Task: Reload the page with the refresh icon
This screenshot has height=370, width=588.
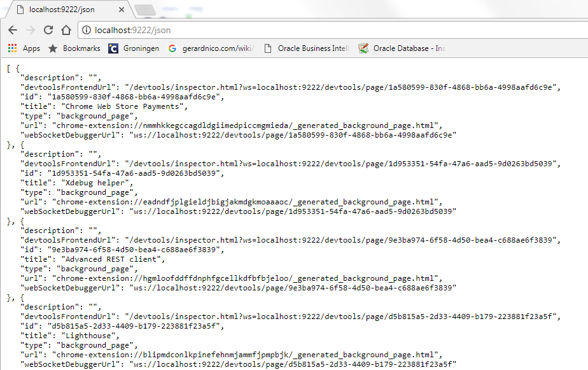Action: pos(48,29)
